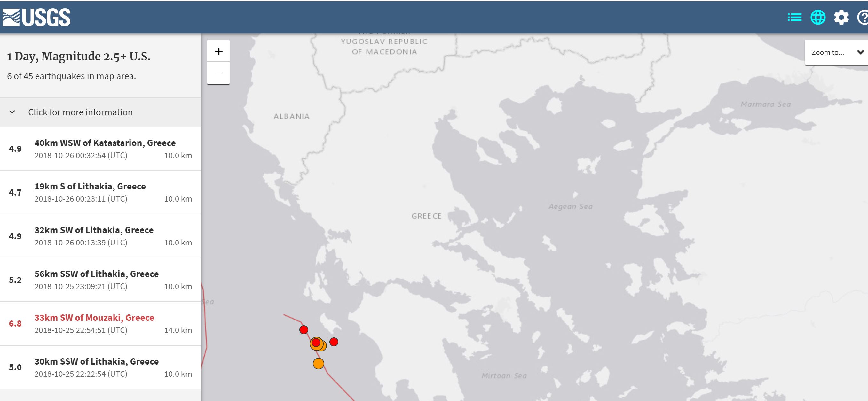Click the chevron beside more information
This screenshot has height=401, width=868.
(12, 112)
